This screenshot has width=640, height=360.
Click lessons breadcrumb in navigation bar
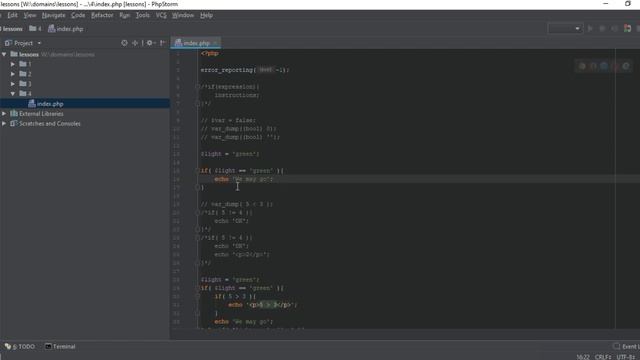(x=12, y=29)
